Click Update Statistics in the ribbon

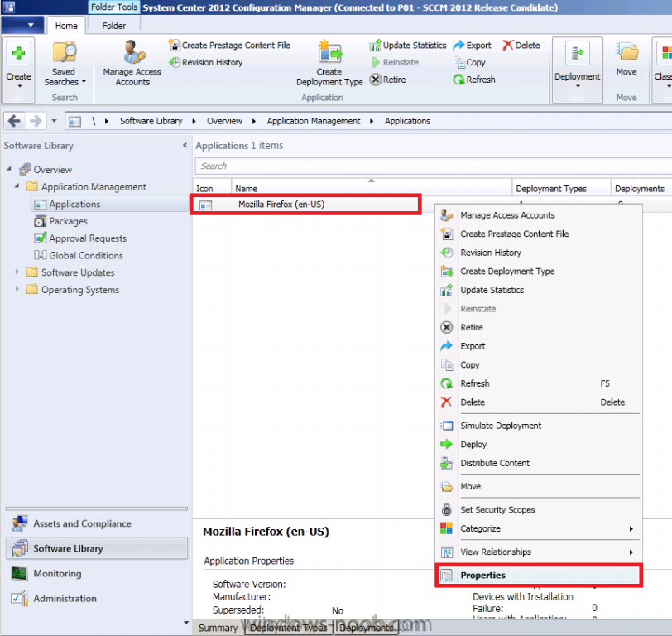[407, 45]
